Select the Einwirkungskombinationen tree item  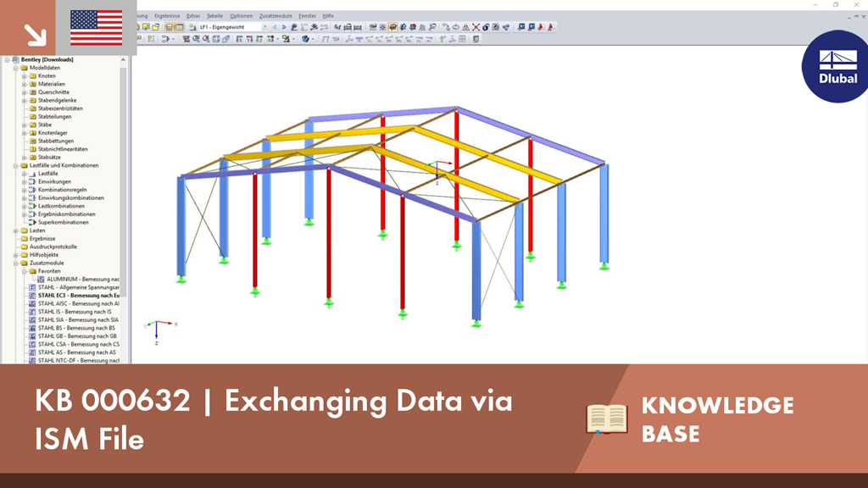(71, 198)
